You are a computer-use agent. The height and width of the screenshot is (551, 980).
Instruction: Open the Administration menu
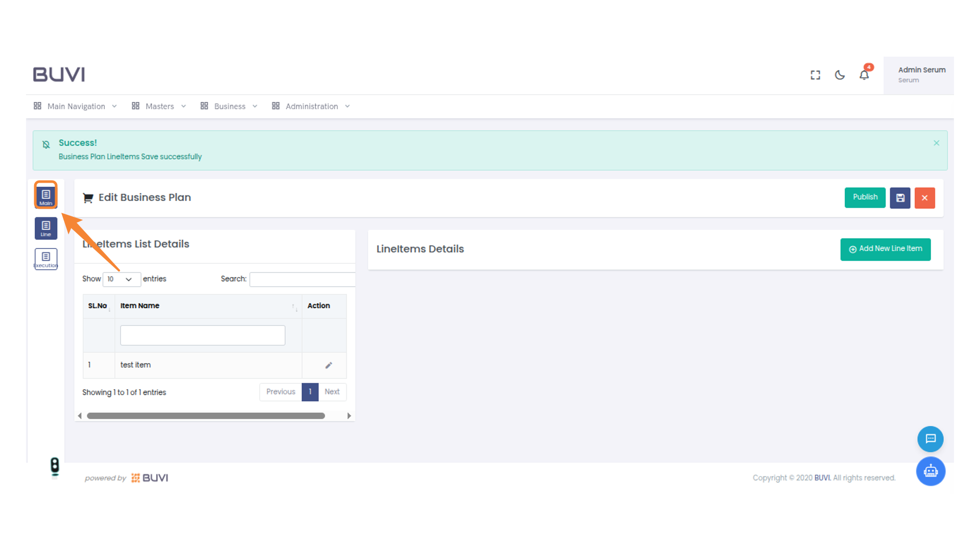tap(311, 106)
